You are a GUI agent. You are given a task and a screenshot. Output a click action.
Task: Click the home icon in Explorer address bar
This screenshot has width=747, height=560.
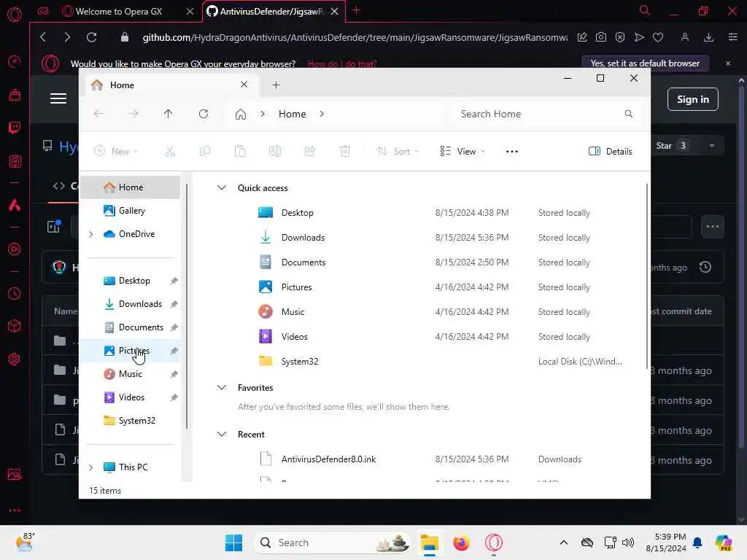[241, 114]
